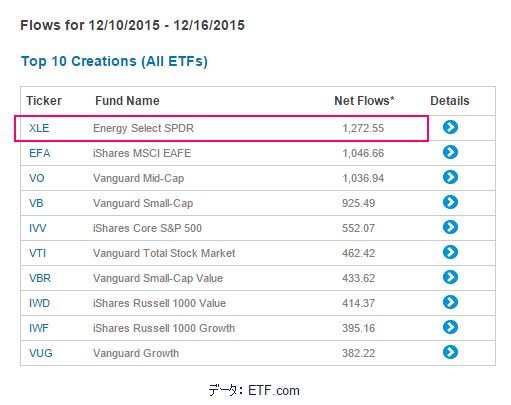Screen dimensions: 511x405
Task: Open the IWF ticker link
Action: tap(39, 328)
